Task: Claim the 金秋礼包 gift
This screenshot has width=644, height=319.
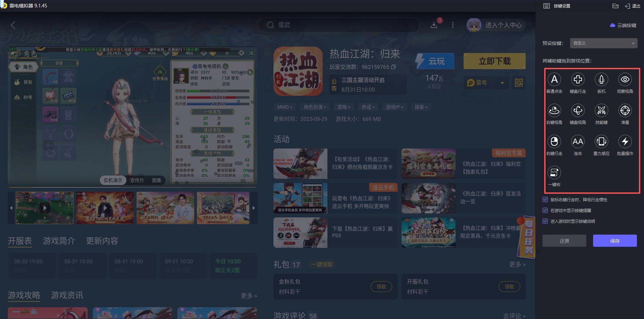Action: [x=381, y=287]
